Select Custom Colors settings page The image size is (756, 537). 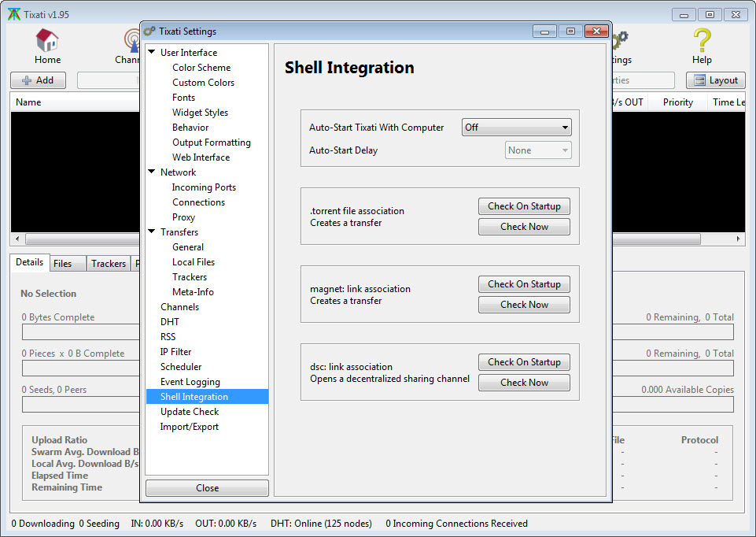pos(203,83)
